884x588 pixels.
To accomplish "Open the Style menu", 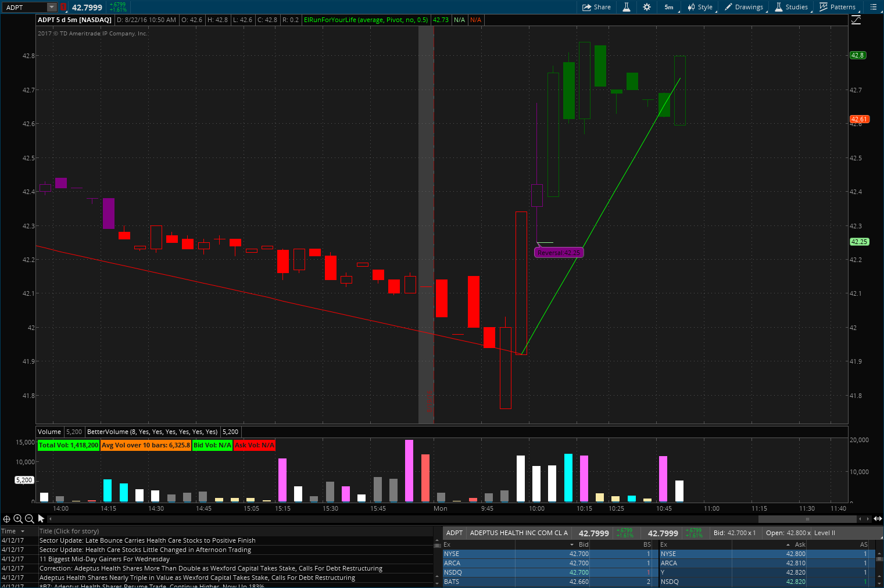I will [x=700, y=7].
